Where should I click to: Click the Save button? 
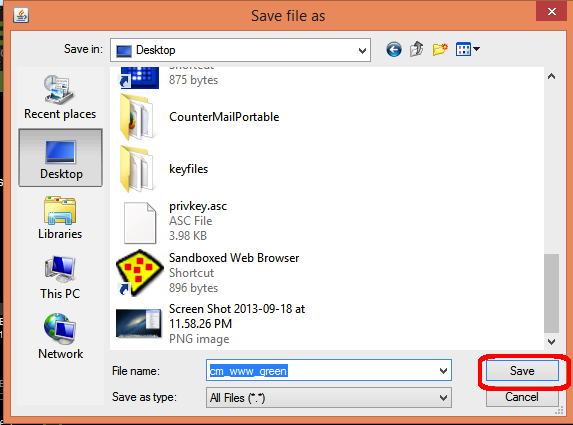(522, 371)
